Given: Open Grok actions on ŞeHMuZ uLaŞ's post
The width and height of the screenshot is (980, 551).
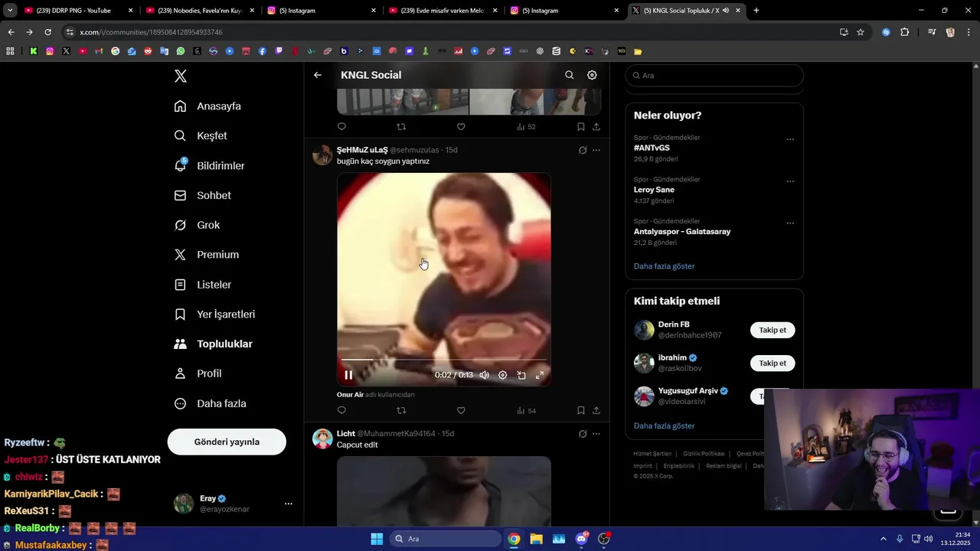Looking at the screenshot, I should [x=583, y=150].
